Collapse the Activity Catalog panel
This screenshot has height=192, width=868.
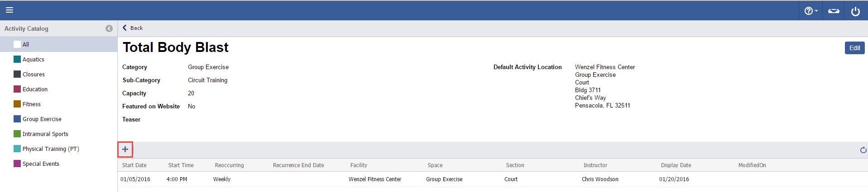(109, 28)
